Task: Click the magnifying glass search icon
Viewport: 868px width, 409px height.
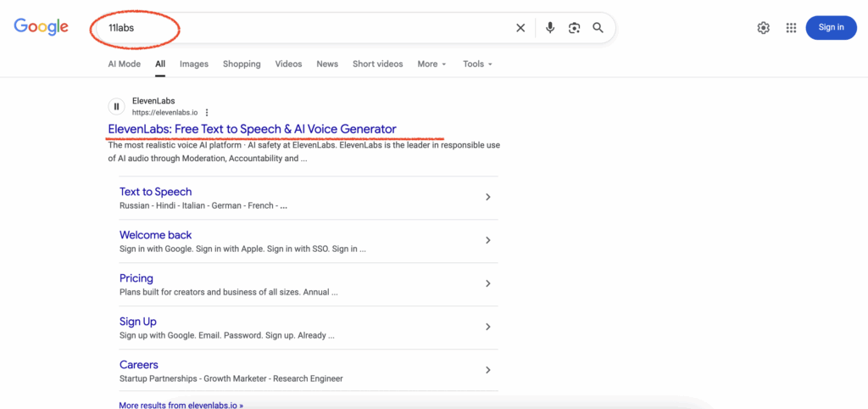Action: click(598, 28)
